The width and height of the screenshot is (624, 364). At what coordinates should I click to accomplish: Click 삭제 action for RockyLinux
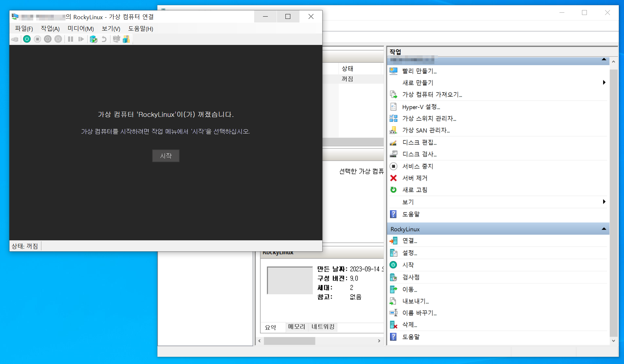tap(410, 325)
